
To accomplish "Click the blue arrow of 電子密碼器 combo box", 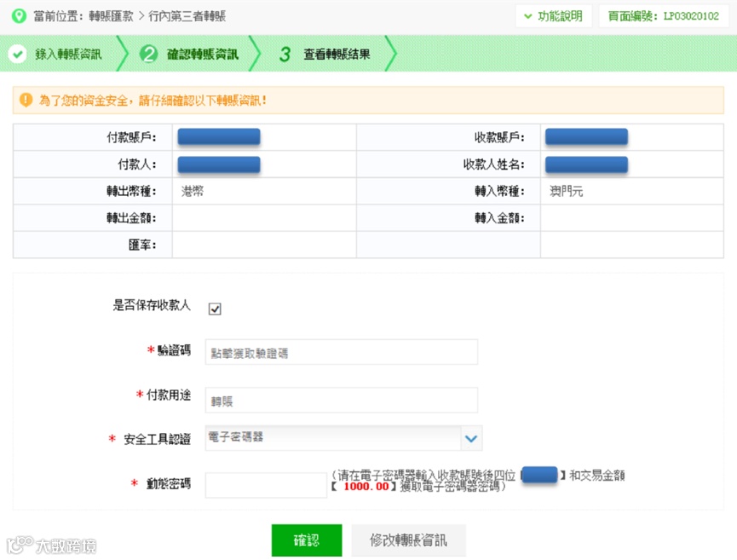I will pos(471,439).
